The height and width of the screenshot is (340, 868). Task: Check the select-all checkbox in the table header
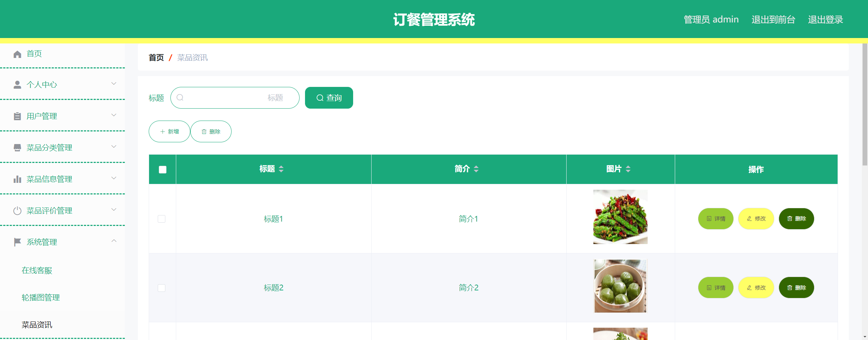[x=162, y=169]
